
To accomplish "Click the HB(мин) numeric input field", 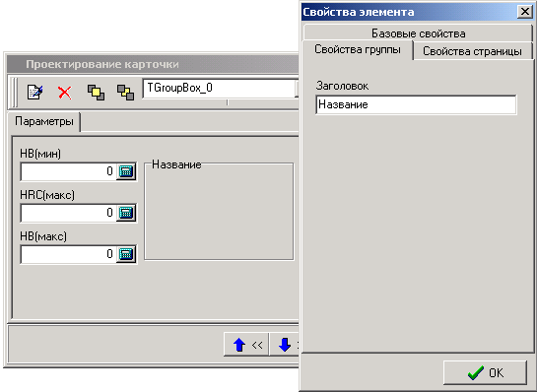I will 69,171.
